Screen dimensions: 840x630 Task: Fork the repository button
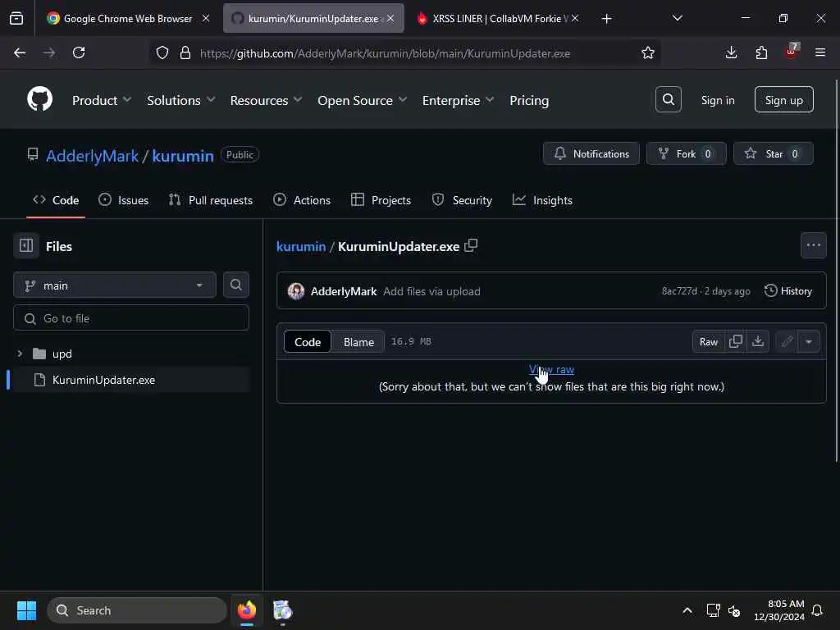687,153
